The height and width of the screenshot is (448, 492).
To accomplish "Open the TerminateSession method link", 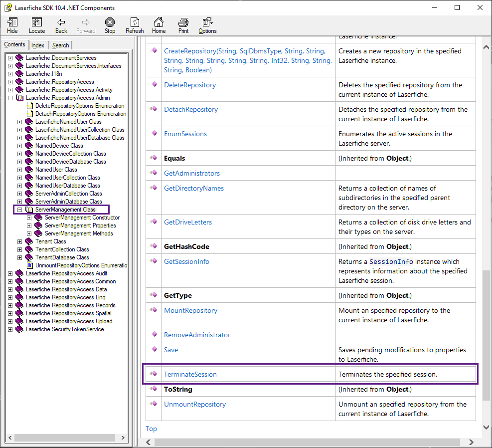I will tap(190, 374).
